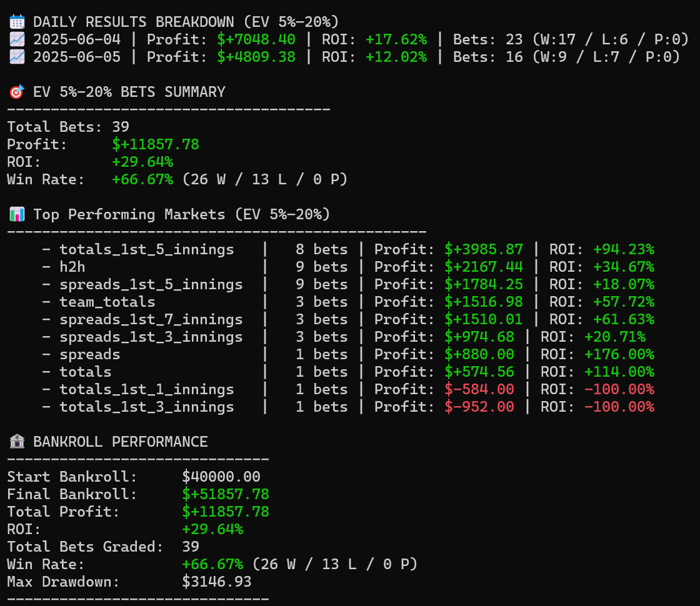Click the target emoji beside EV BETS SUMMARY
The image size is (700, 606).
point(17,92)
